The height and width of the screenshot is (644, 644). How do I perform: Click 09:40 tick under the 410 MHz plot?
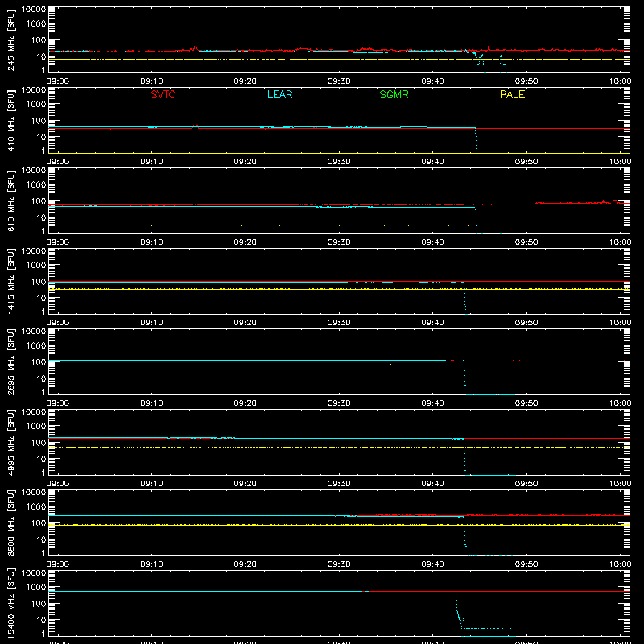[432, 162]
